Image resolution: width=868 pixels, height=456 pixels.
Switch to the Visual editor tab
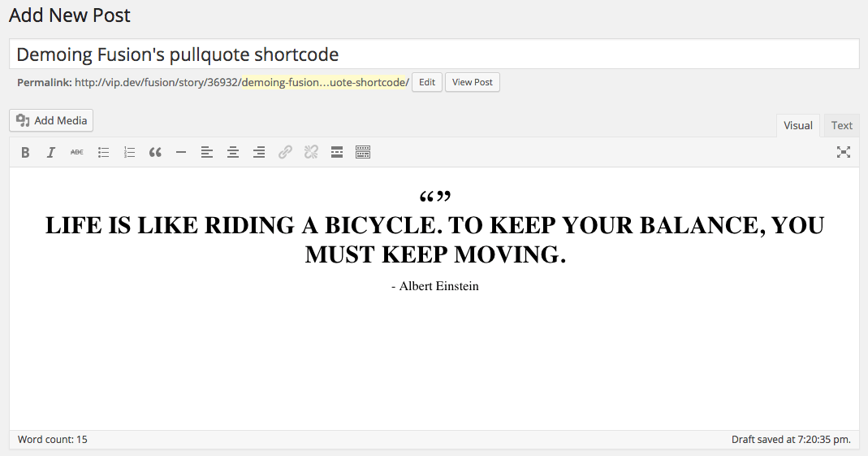797,126
